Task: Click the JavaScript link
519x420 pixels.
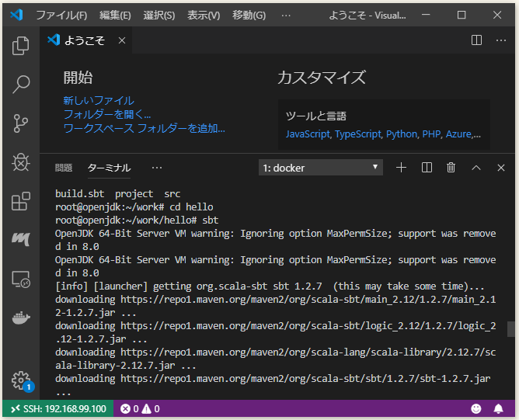Action: [308, 134]
